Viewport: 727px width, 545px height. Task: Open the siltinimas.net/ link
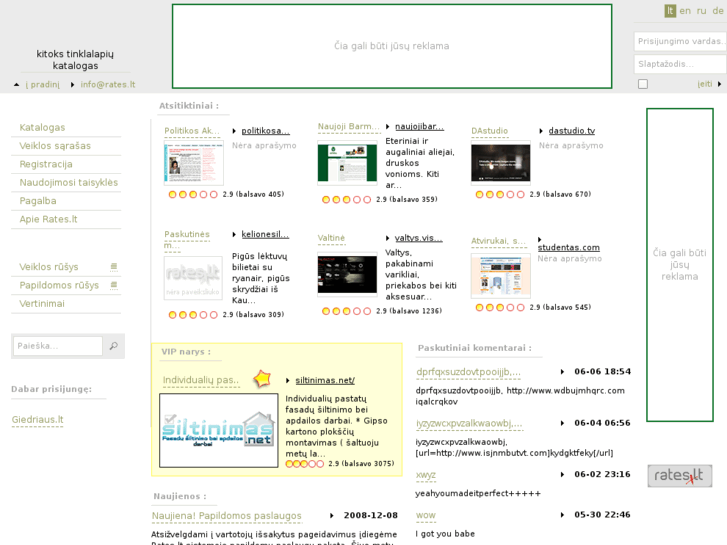tap(325, 380)
